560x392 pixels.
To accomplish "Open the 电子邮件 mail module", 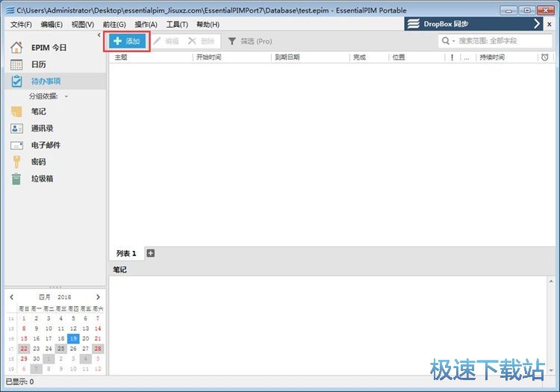I will [x=46, y=145].
